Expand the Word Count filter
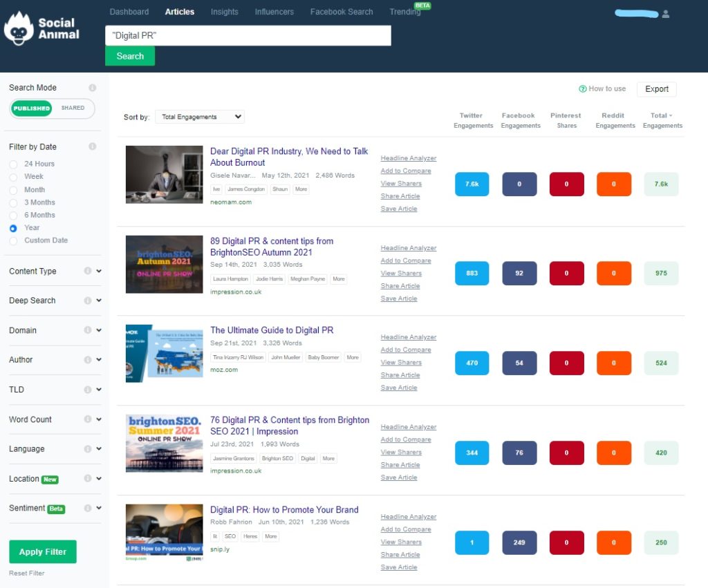708x588 pixels. pyautogui.click(x=99, y=419)
